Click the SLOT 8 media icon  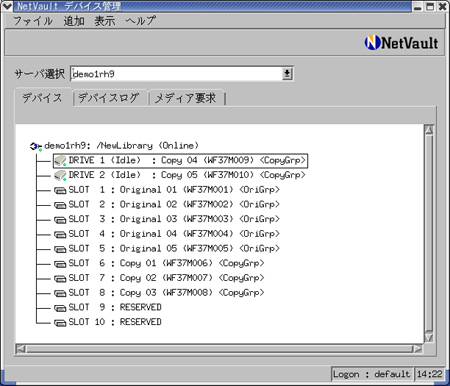(60, 293)
